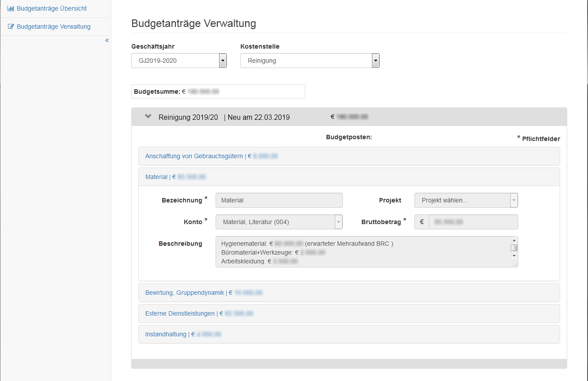The image size is (588, 381).
Task: Click the Konto dropdown arrow
Action: [338, 222]
